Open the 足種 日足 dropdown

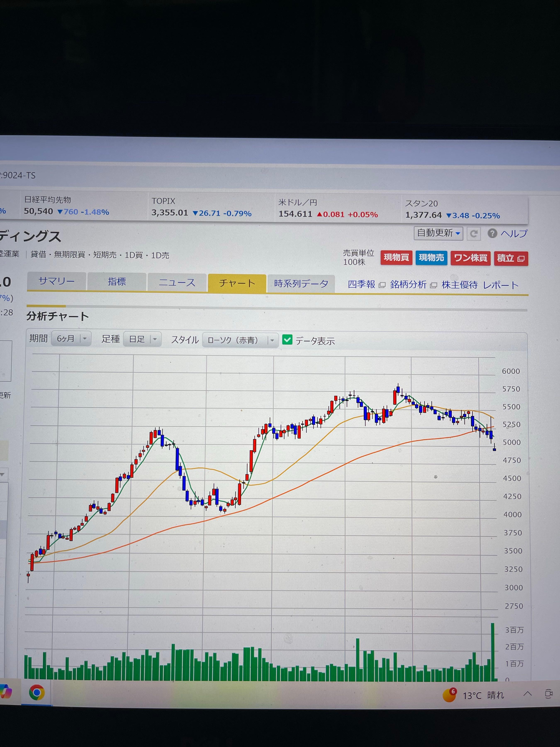click(x=142, y=339)
